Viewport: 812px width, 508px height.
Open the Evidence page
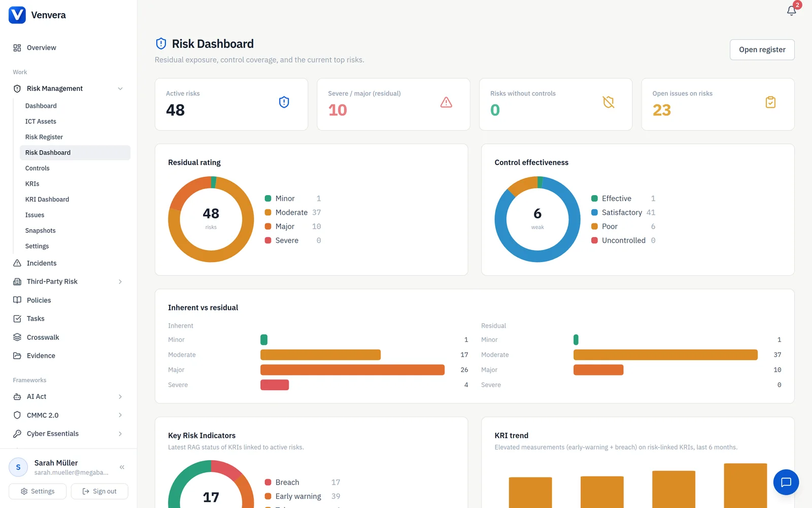tap(69, 356)
